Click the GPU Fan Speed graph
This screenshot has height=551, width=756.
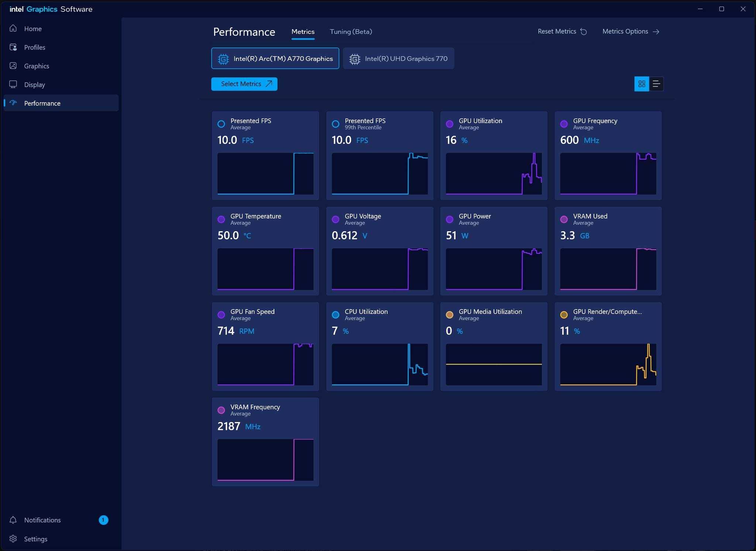click(265, 364)
